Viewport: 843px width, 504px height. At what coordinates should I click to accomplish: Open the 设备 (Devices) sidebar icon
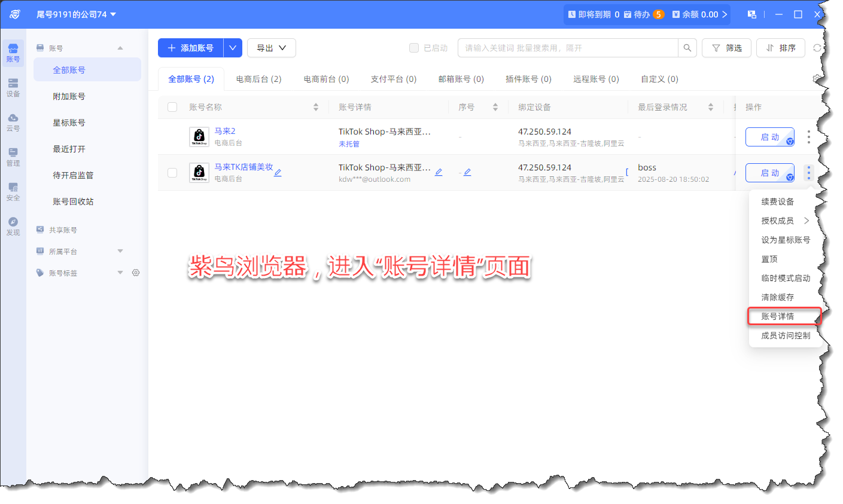(13, 87)
